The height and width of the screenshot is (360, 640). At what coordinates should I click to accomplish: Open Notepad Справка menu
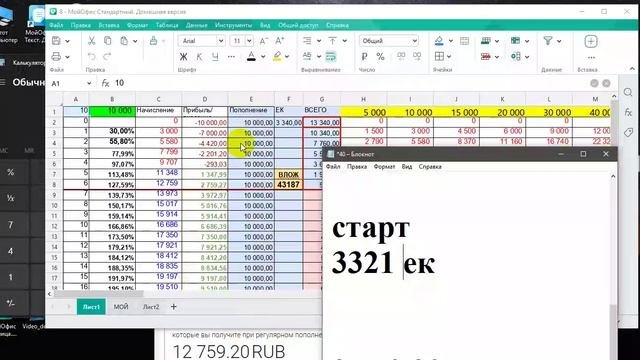430,167
